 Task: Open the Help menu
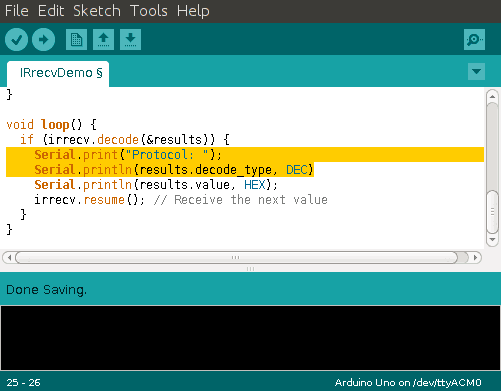(193, 11)
